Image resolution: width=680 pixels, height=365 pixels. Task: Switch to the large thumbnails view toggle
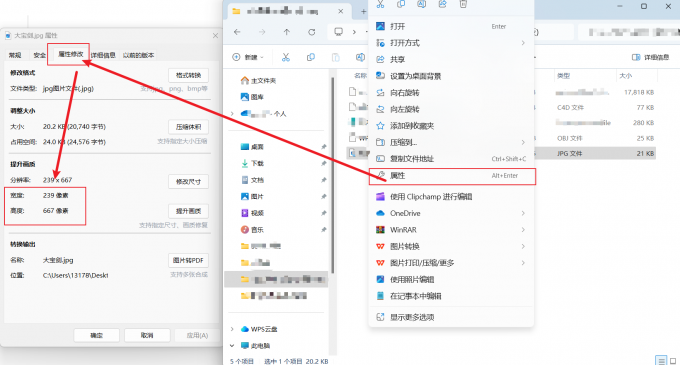(x=673, y=360)
